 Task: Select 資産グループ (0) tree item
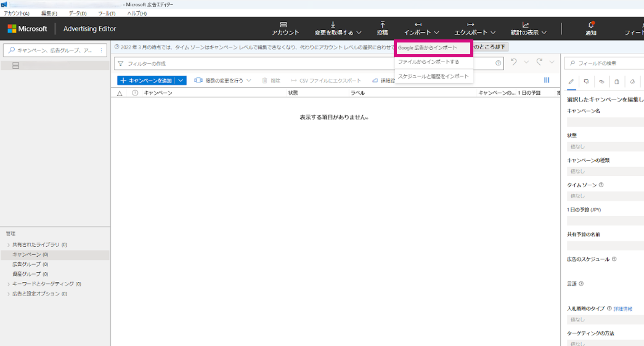pyautogui.click(x=30, y=274)
